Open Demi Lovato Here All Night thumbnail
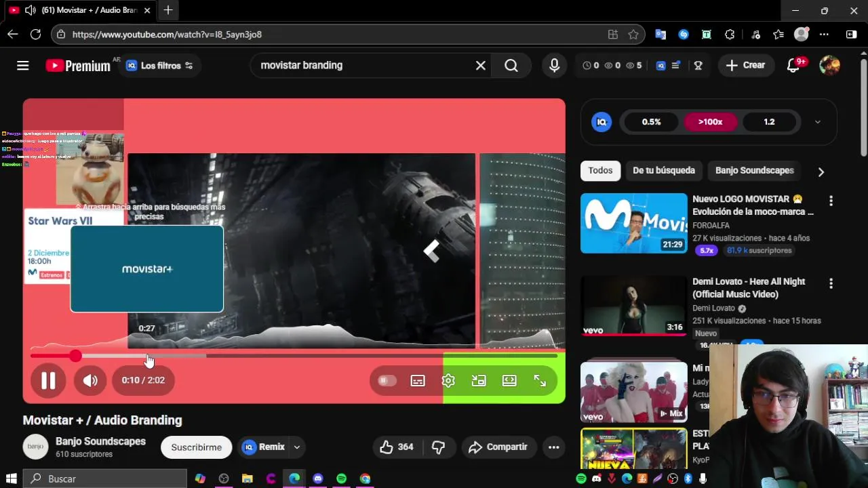The height and width of the screenshot is (488, 868). [634, 306]
